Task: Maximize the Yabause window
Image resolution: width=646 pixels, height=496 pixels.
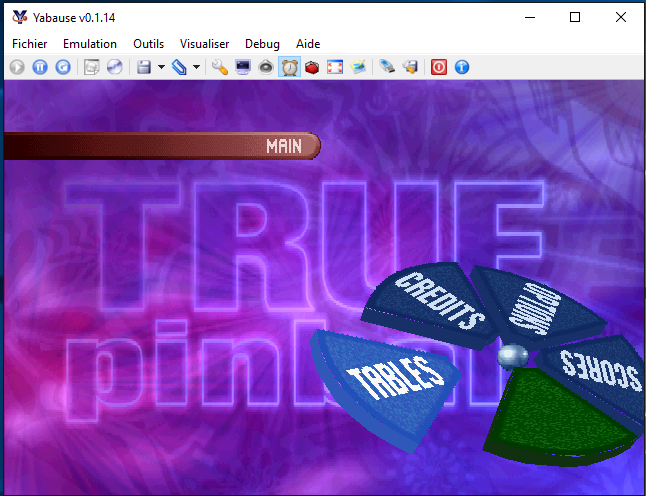Action: [x=575, y=17]
